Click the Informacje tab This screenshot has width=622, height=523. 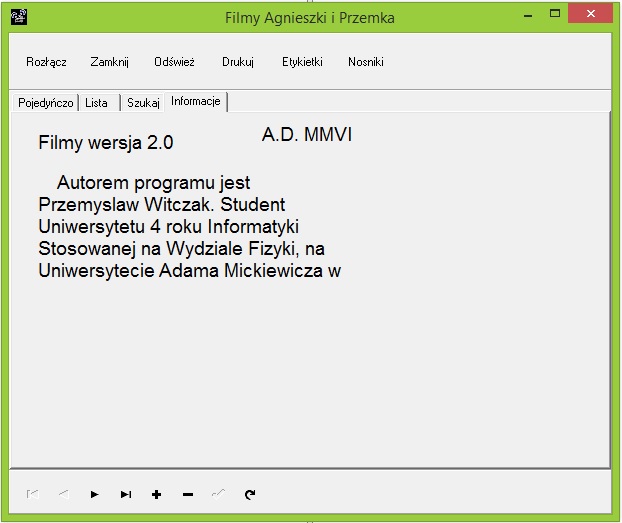tap(196, 102)
